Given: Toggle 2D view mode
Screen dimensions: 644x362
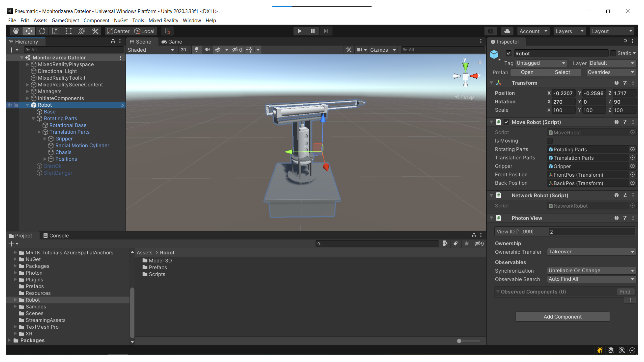Looking at the screenshot, I should pyautogui.click(x=183, y=50).
